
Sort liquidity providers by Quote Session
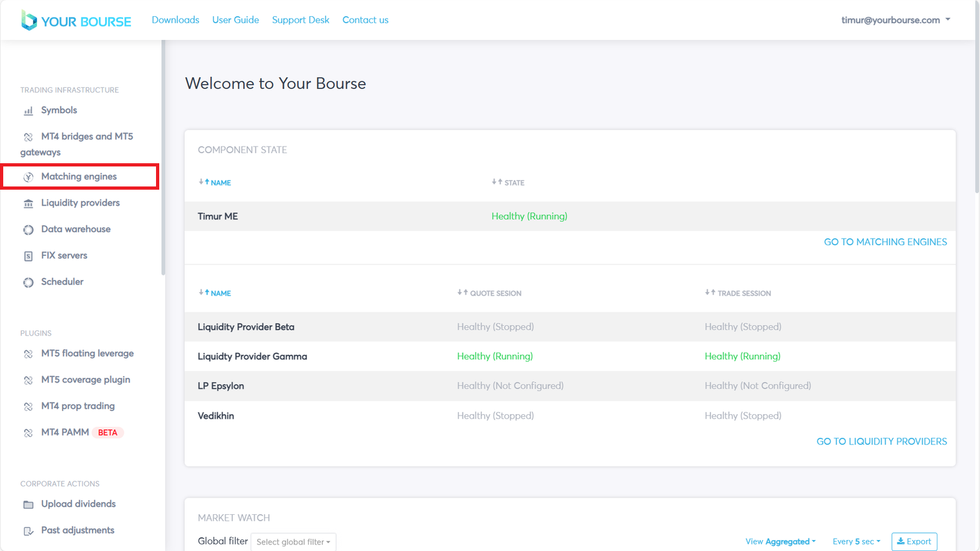(x=489, y=293)
